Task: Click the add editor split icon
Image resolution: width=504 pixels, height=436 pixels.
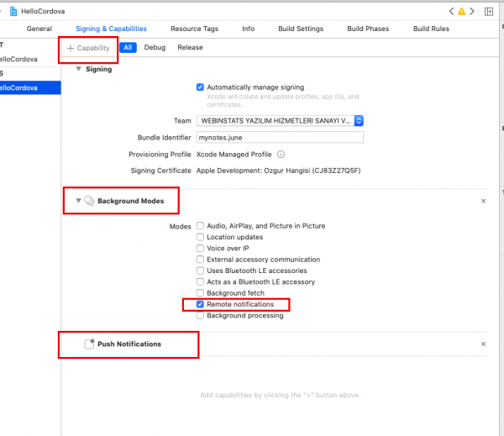Action: [x=489, y=12]
